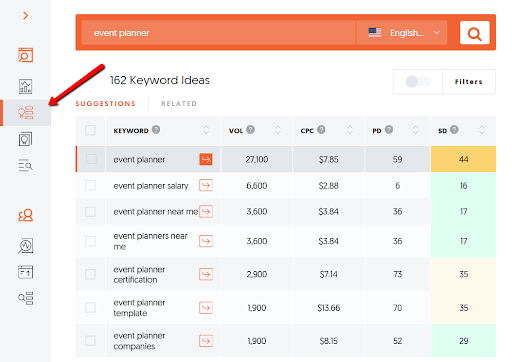This screenshot has height=362, width=512.
Task: Select the Keyword Ideas lightbulb-list icon
Action: pyautogui.click(x=25, y=113)
